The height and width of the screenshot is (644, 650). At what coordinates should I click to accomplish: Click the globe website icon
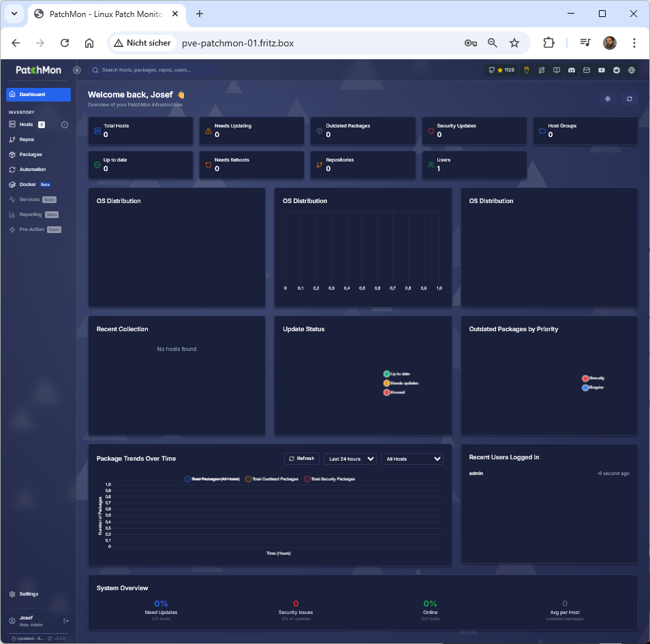click(x=632, y=70)
